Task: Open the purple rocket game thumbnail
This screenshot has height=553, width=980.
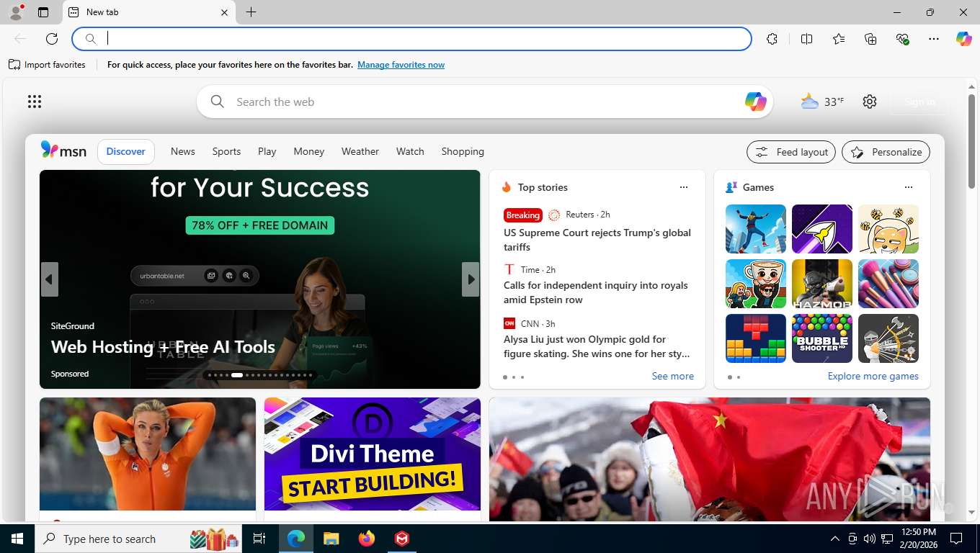Action: pyautogui.click(x=822, y=229)
